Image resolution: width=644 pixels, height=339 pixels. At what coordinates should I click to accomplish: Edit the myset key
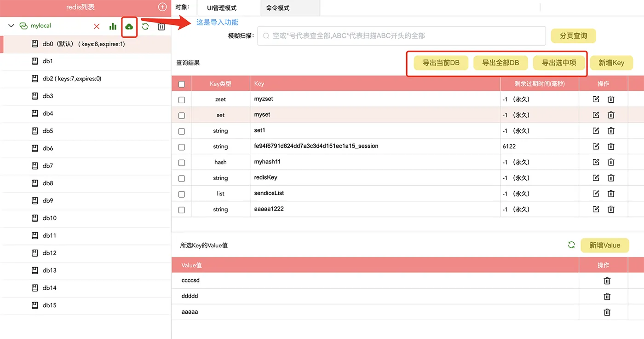[596, 115]
